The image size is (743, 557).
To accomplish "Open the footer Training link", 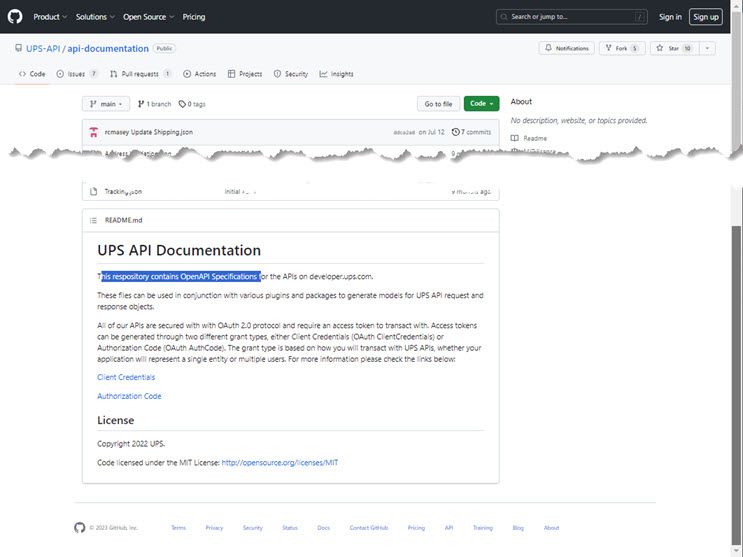I will click(483, 528).
